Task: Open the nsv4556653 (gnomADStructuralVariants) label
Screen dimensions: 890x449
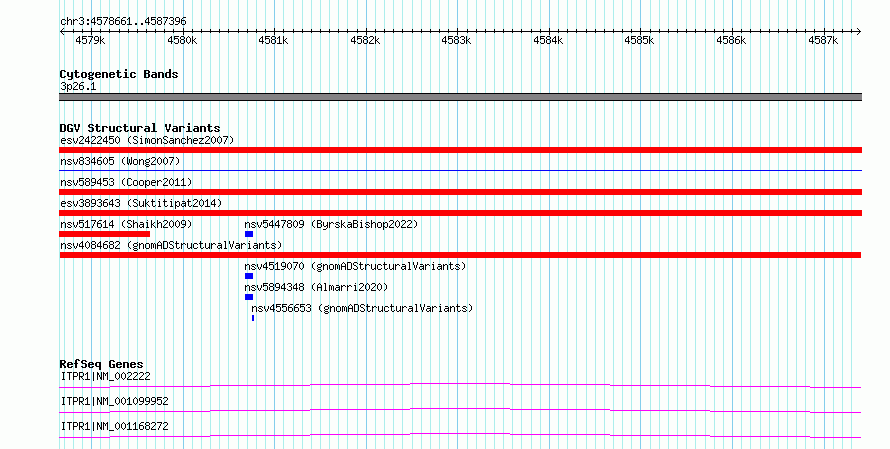Action: tap(362, 308)
